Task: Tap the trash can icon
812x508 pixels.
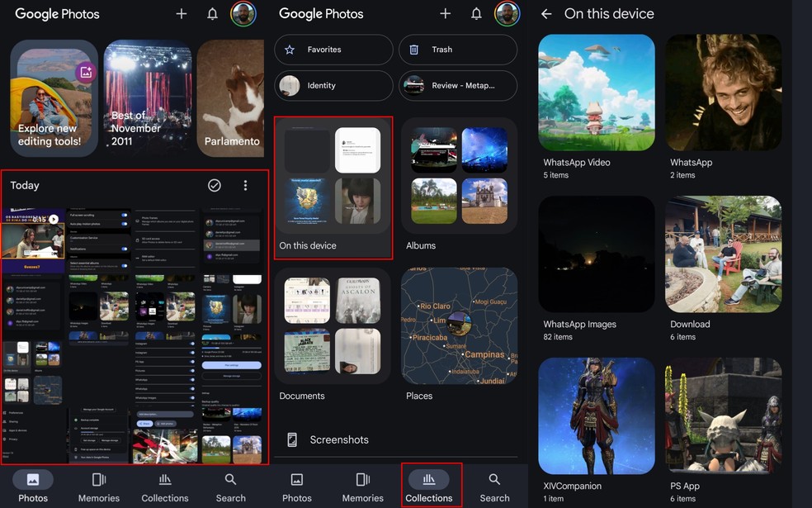Action: [413, 50]
